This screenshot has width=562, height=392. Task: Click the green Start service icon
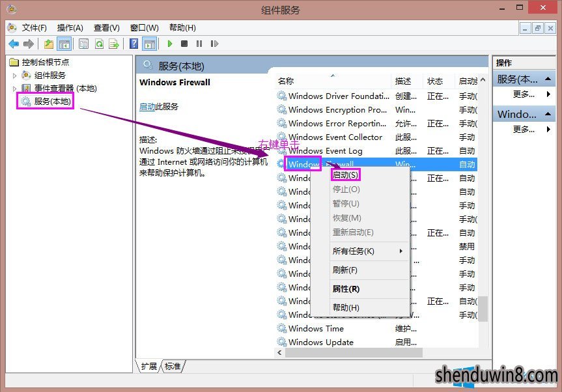170,44
